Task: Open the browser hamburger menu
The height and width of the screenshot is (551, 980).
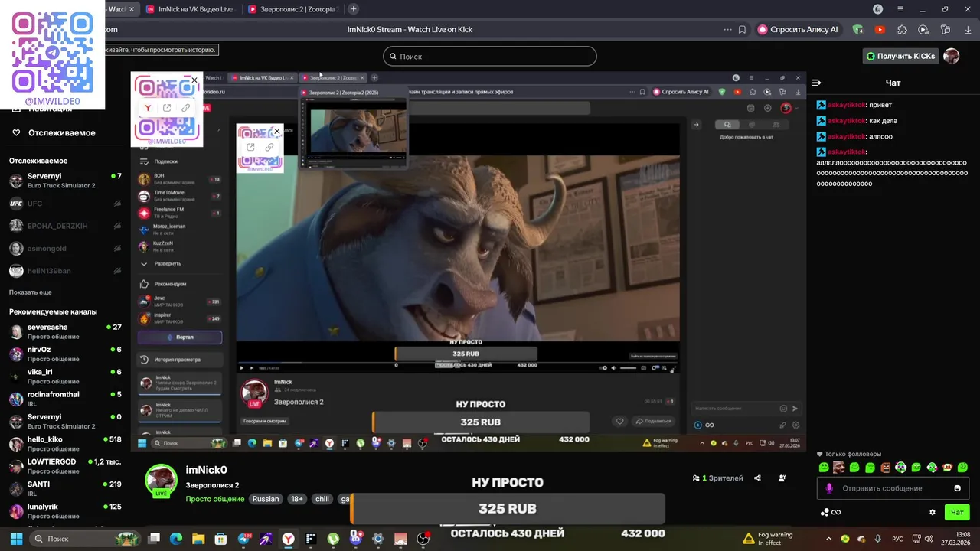Action: [900, 9]
